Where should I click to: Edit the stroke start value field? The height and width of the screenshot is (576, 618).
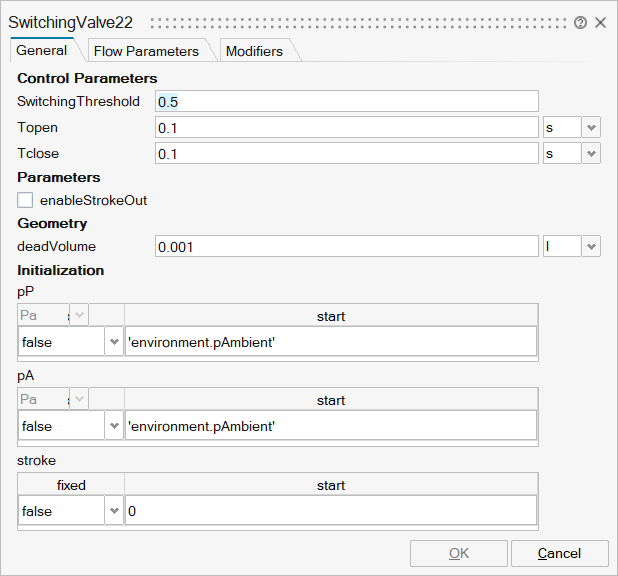click(330, 511)
